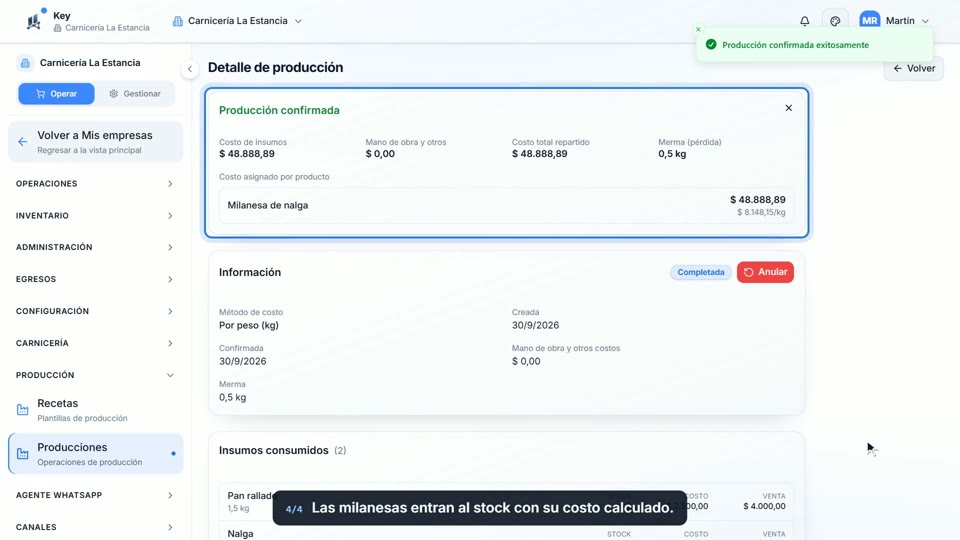Click the Detalle de producción title

click(x=276, y=67)
